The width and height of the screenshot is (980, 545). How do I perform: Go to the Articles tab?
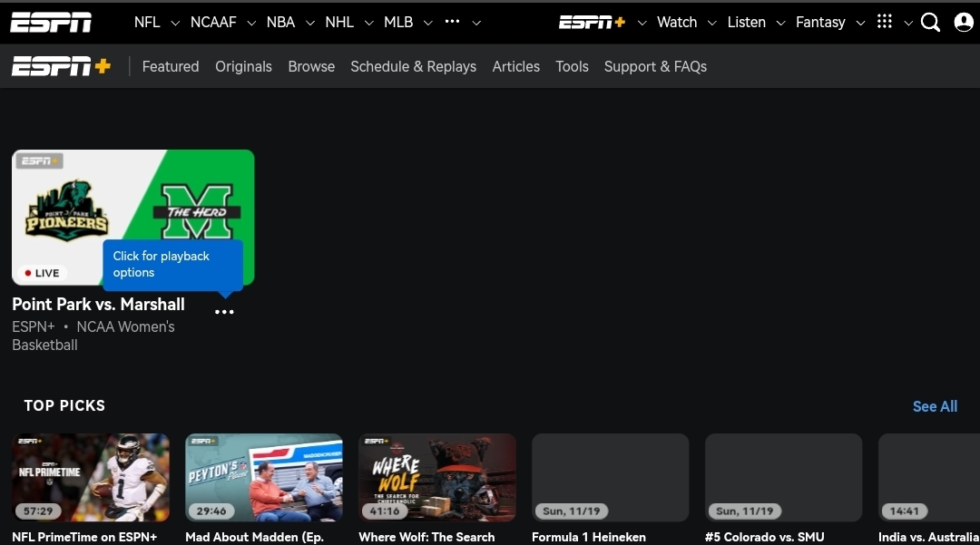(x=515, y=67)
